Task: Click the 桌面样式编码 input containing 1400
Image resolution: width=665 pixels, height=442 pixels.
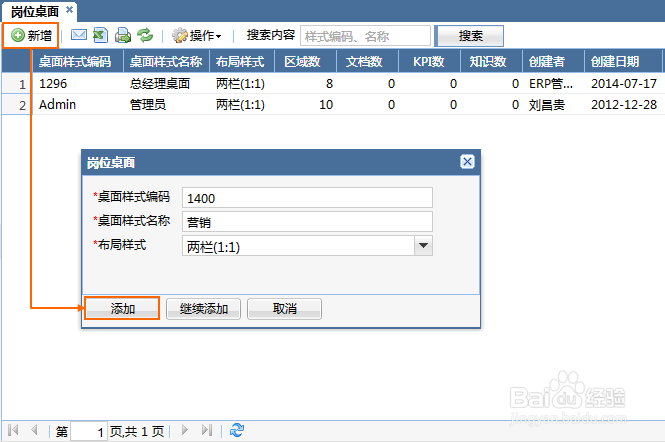Action: click(x=307, y=198)
